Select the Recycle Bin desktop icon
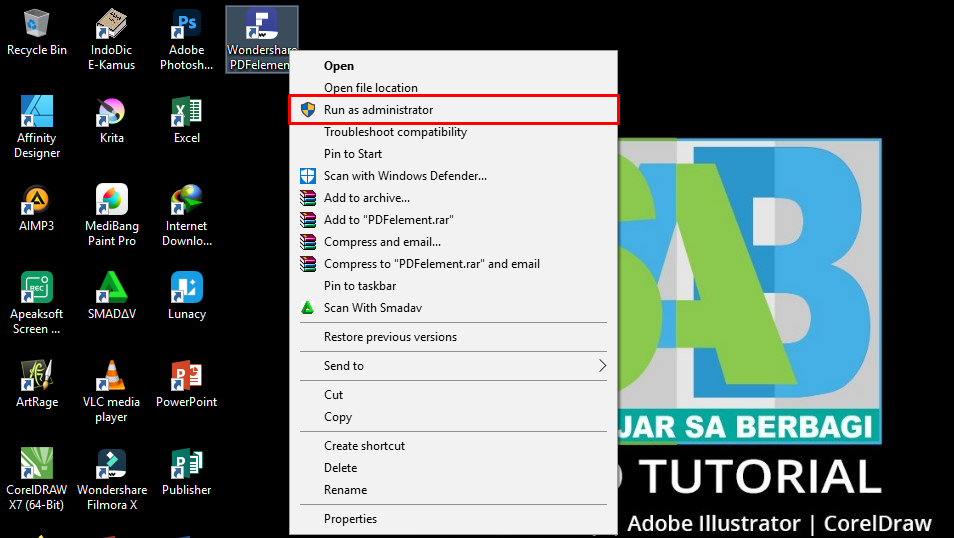This screenshot has height=538, width=954. pos(37,33)
